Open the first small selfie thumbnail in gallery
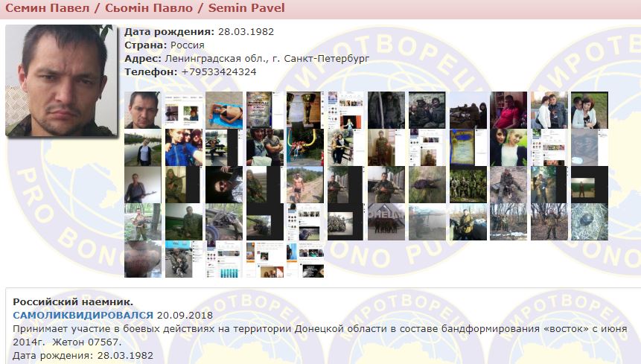The width and height of the screenshot is (641, 364). [143, 110]
